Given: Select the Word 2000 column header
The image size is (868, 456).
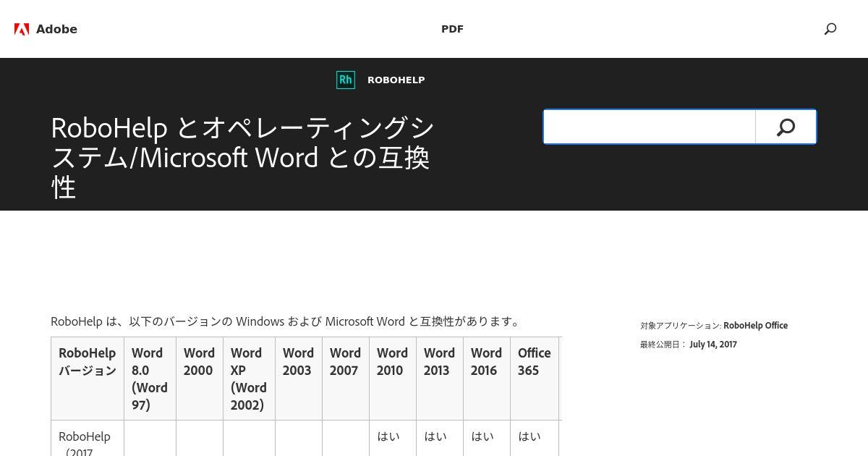Looking at the screenshot, I should [199, 379].
